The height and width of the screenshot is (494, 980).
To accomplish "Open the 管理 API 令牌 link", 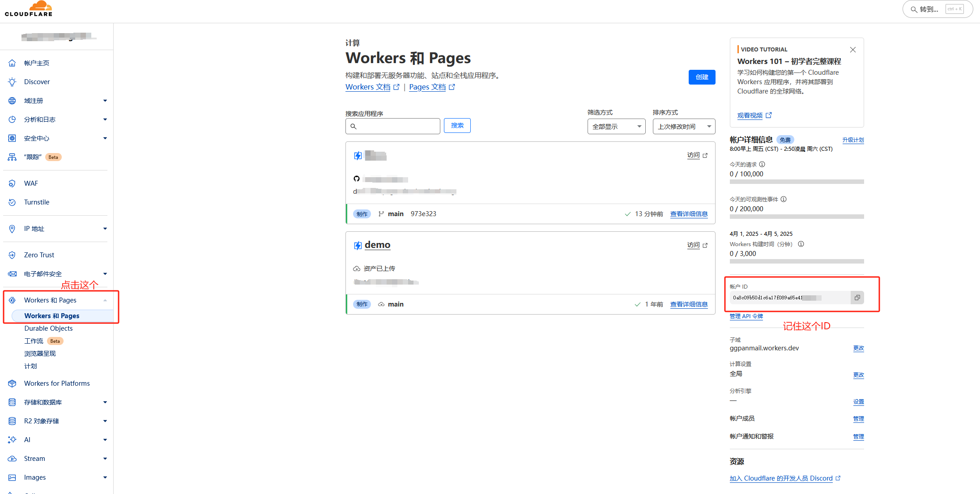I will coord(746,316).
